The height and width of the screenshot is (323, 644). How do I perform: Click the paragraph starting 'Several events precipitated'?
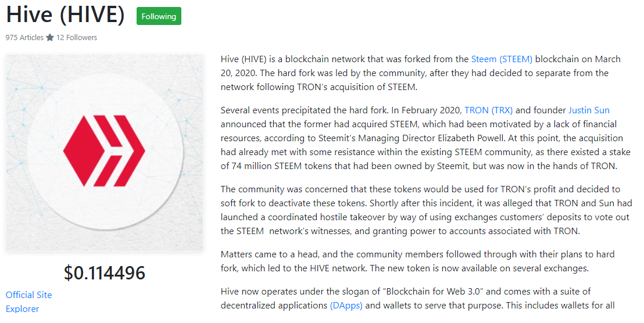[x=425, y=138]
